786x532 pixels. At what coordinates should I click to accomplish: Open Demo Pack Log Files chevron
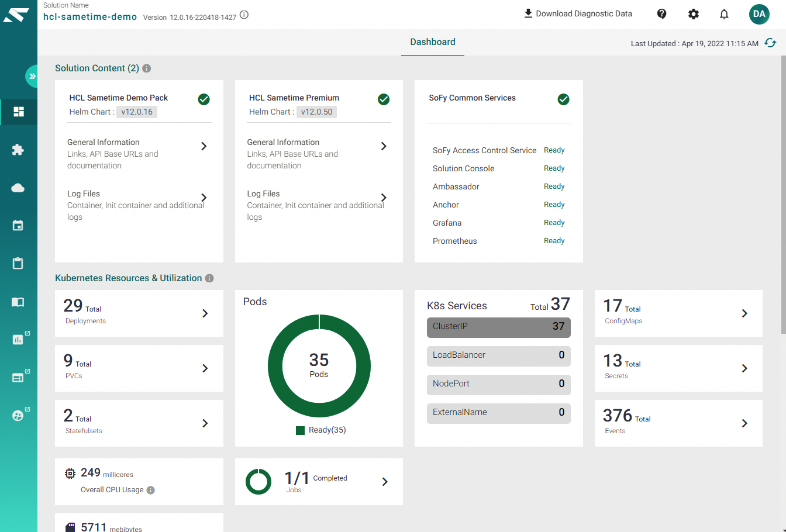(x=204, y=198)
